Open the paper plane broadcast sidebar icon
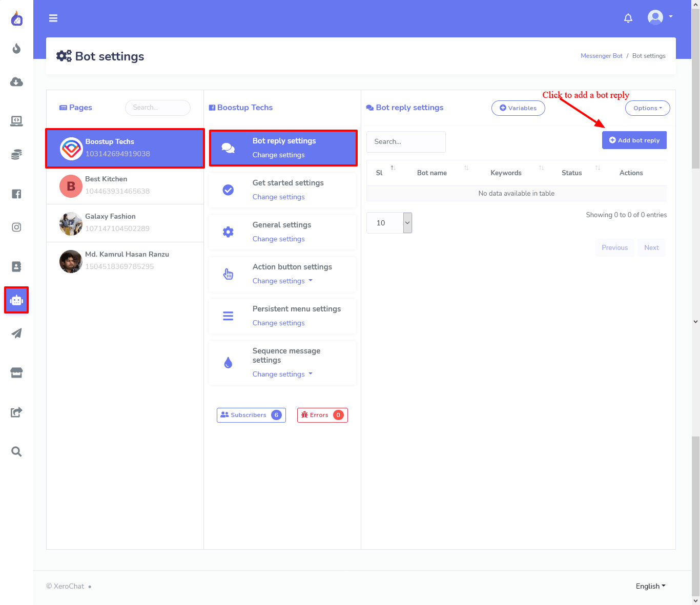This screenshot has width=700, height=605. pos(16,333)
